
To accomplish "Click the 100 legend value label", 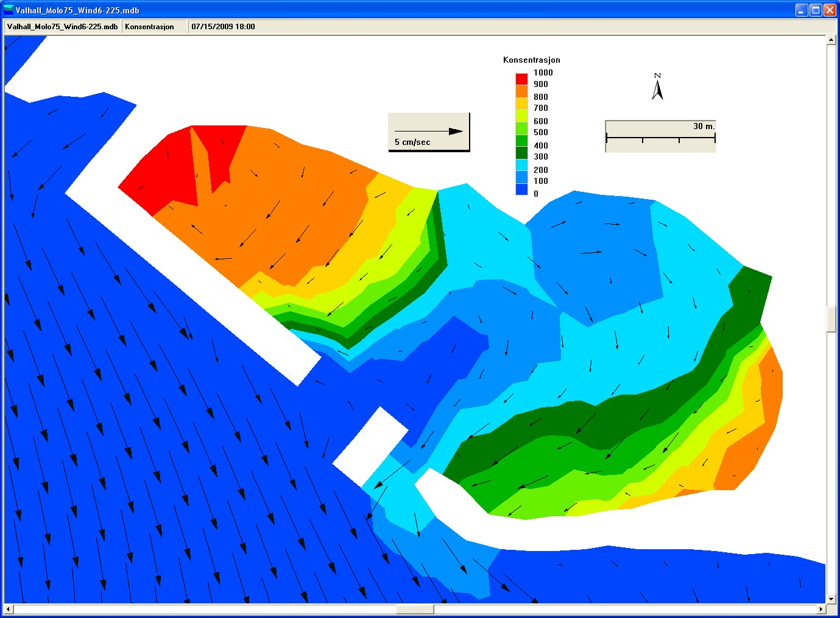I will click(541, 181).
